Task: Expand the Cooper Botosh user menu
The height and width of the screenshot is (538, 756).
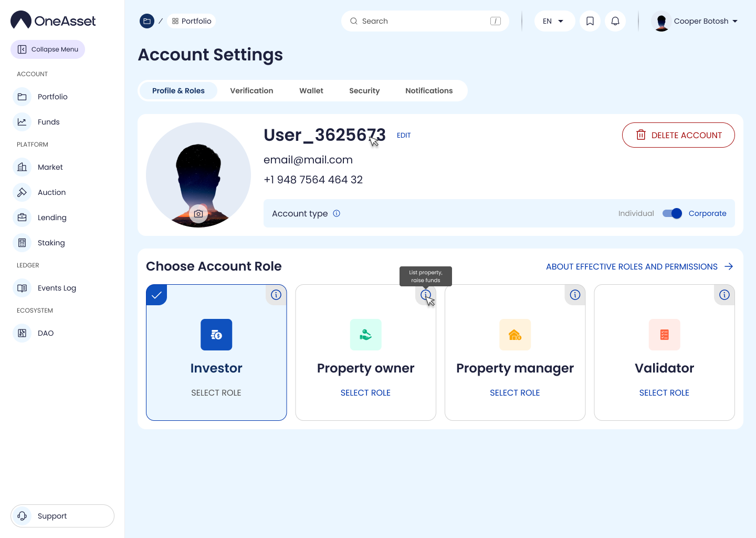Action: [x=695, y=21]
